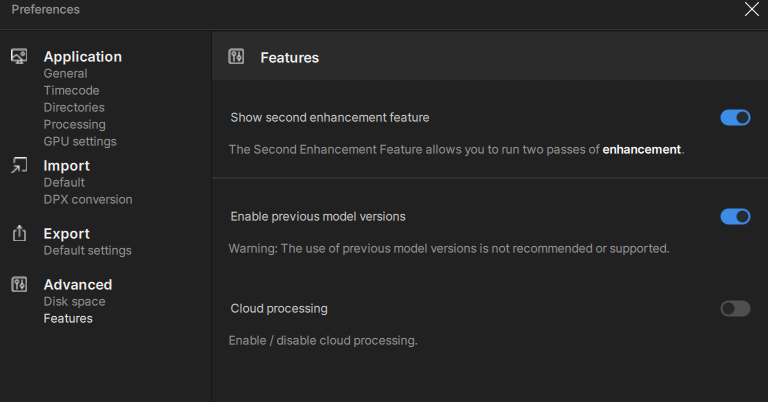Click the Advanced sliders icon in sidebar
Screen dimensions: 768x402
(19, 285)
